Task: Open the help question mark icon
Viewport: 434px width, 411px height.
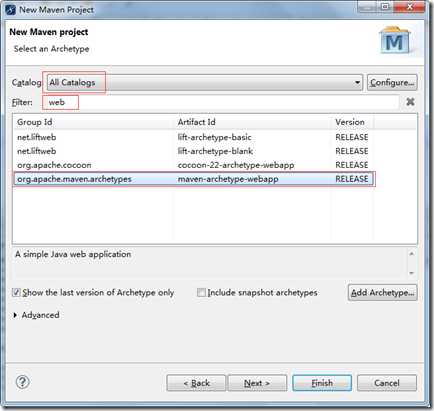Action: tap(23, 382)
